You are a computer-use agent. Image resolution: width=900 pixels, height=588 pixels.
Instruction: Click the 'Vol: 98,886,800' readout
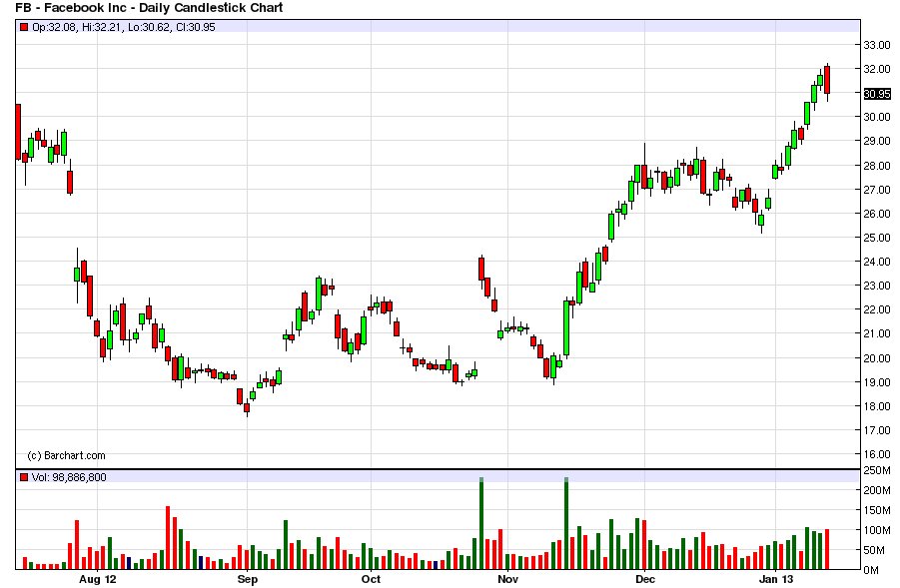tap(69, 477)
